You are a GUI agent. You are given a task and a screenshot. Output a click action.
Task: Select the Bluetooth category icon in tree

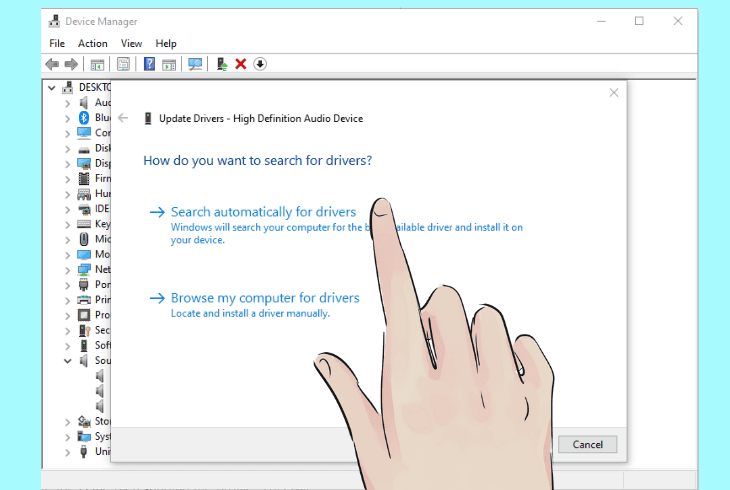[x=84, y=117]
